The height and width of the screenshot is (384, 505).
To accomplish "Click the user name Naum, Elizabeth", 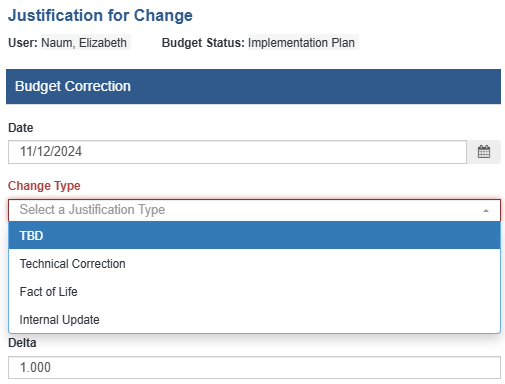I will coord(84,43).
